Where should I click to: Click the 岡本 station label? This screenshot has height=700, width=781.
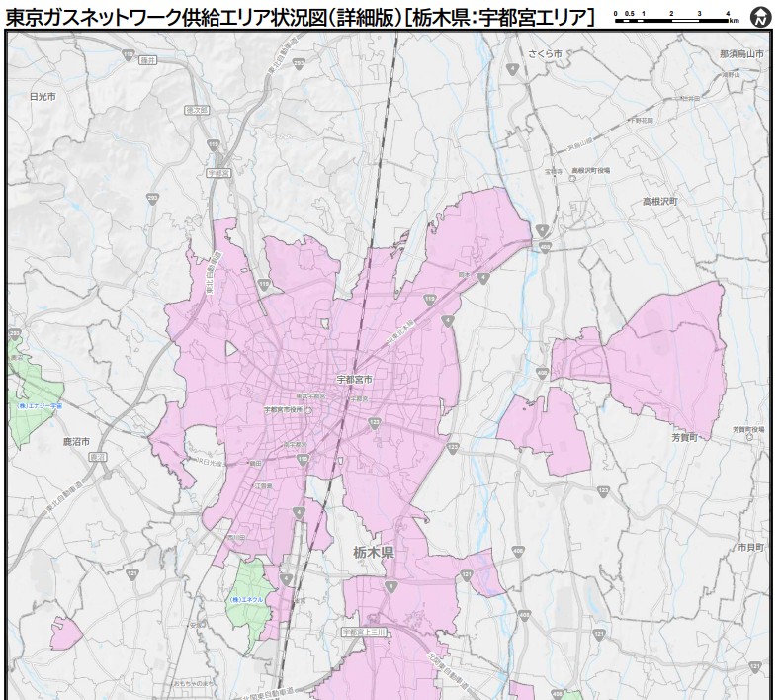[465, 274]
